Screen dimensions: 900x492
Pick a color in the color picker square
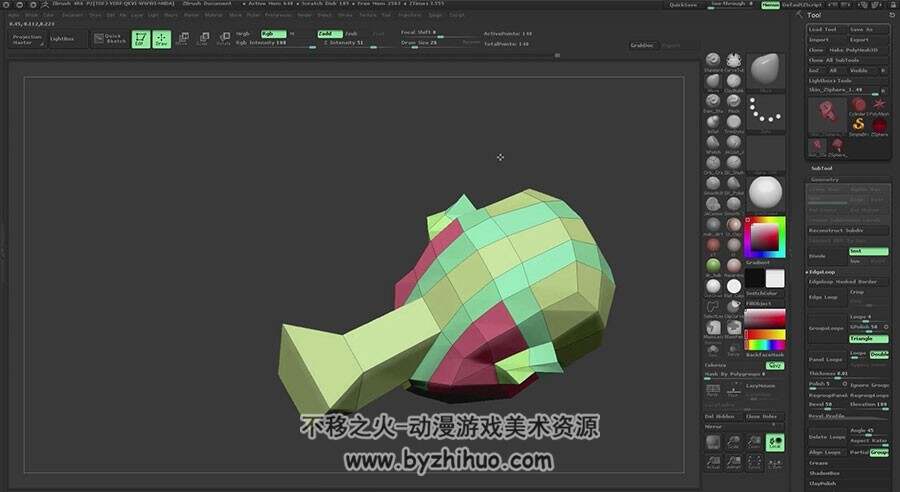[765, 236]
